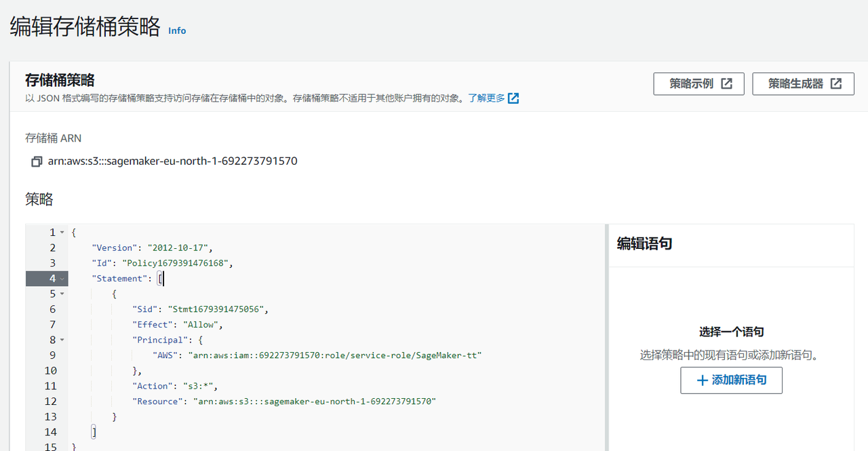This screenshot has height=451, width=868.
Task: Click the "Id": "Policy1679391476168" line
Action: tap(162, 263)
